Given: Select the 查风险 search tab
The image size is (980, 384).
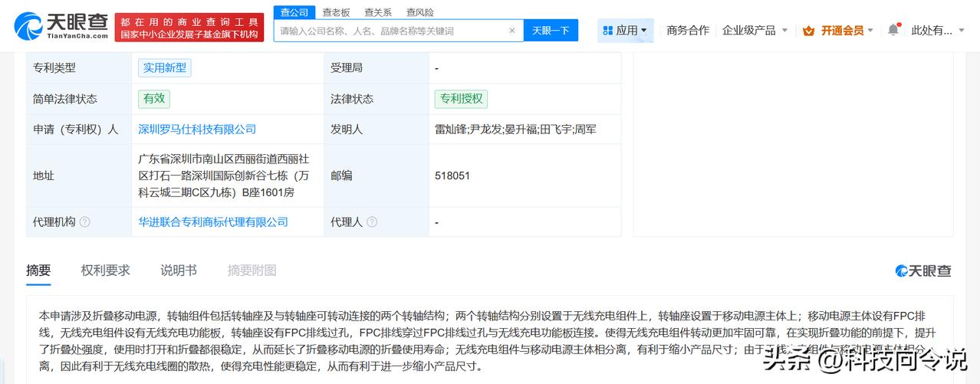Looking at the screenshot, I should 420,12.
